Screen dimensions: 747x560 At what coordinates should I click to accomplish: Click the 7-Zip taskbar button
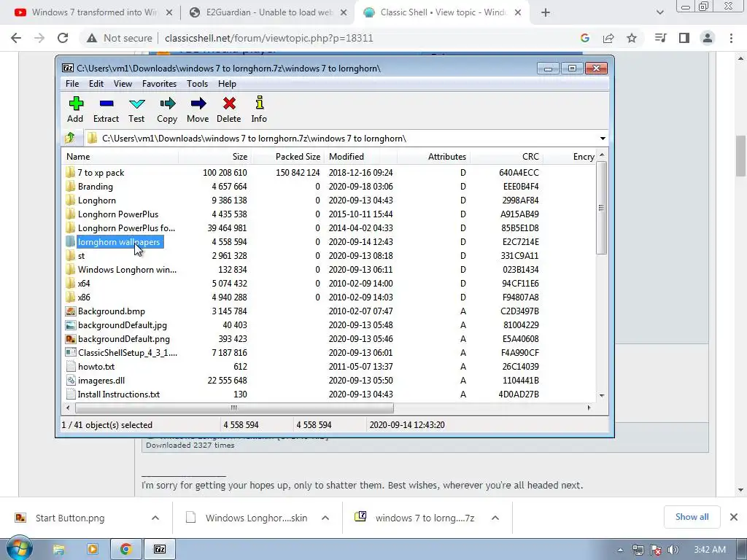coord(160,550)
